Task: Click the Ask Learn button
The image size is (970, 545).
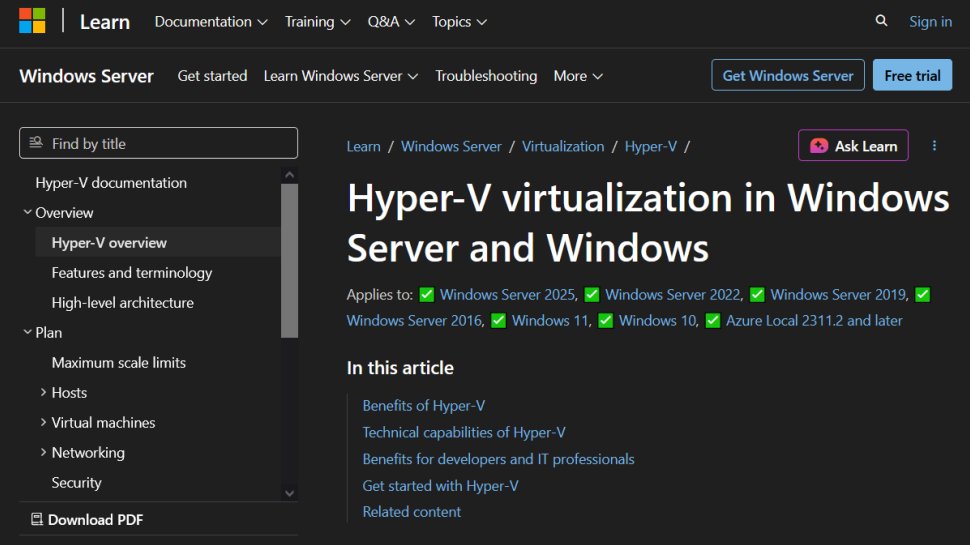Action: point(853,145)
